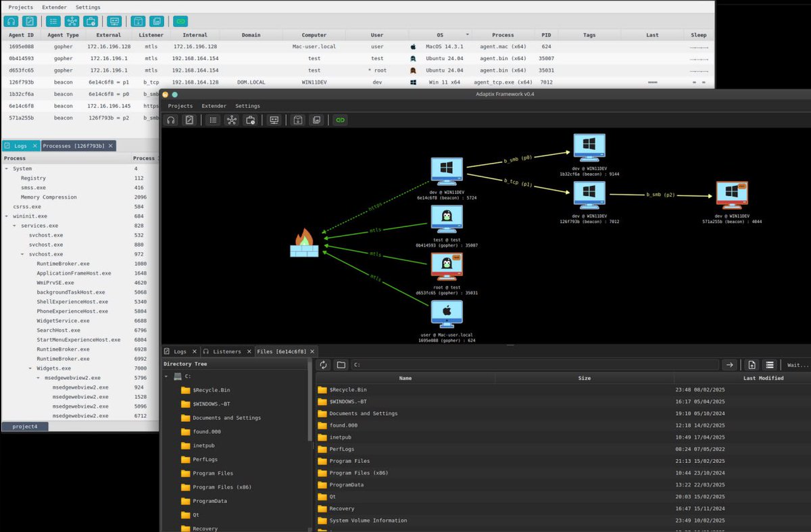Sort agents by Agent ID column

(x=21, y=34)
